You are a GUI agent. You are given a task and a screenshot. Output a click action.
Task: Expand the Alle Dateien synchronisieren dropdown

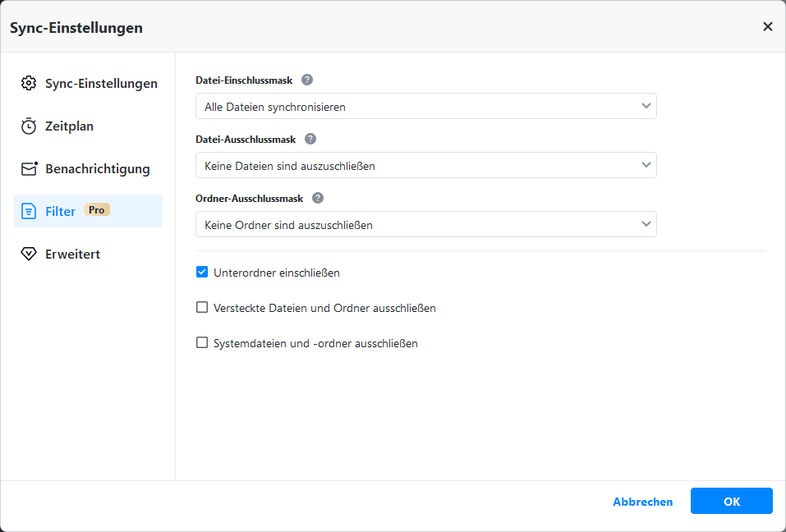425,106
